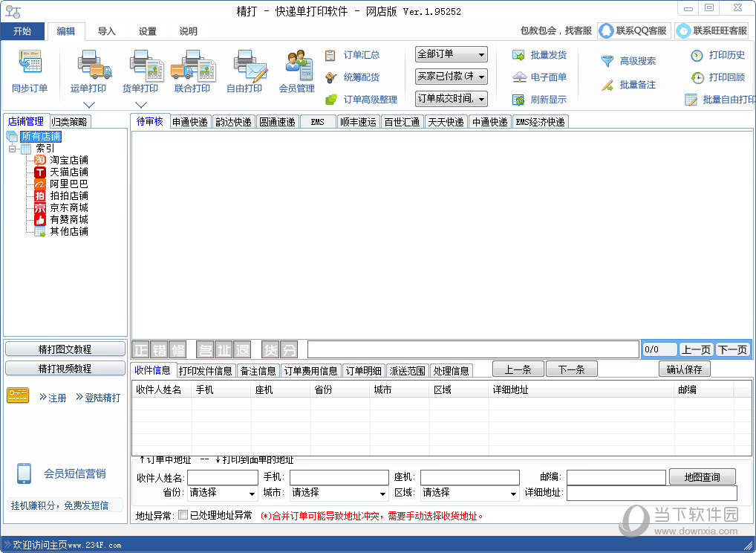Switch to 归类策略 tab

69,122
